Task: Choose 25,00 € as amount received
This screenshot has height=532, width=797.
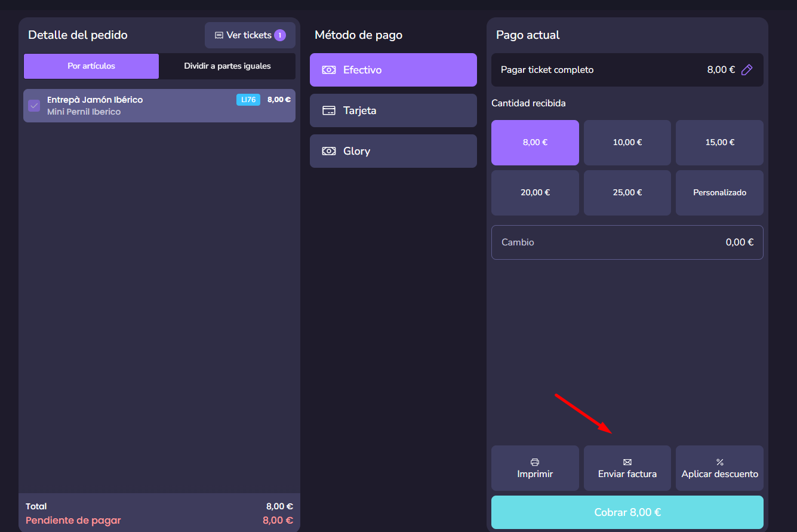Action: pos(627,193)
